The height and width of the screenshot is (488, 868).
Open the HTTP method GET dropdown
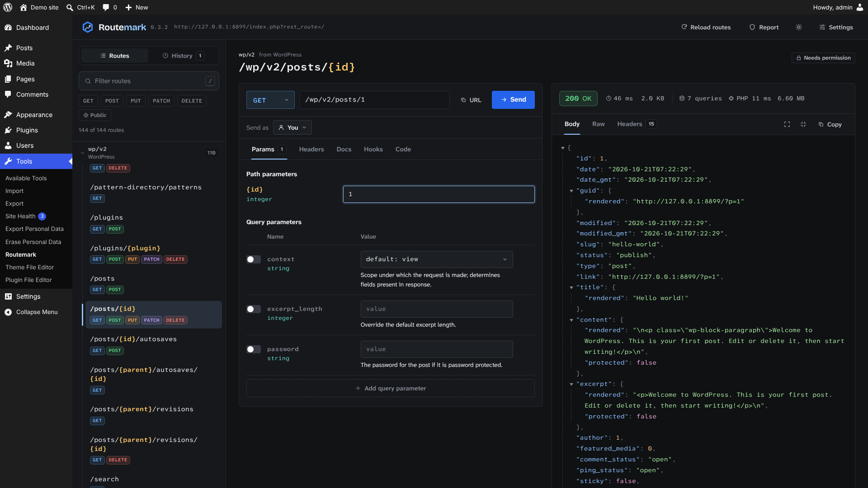(270, 100)
